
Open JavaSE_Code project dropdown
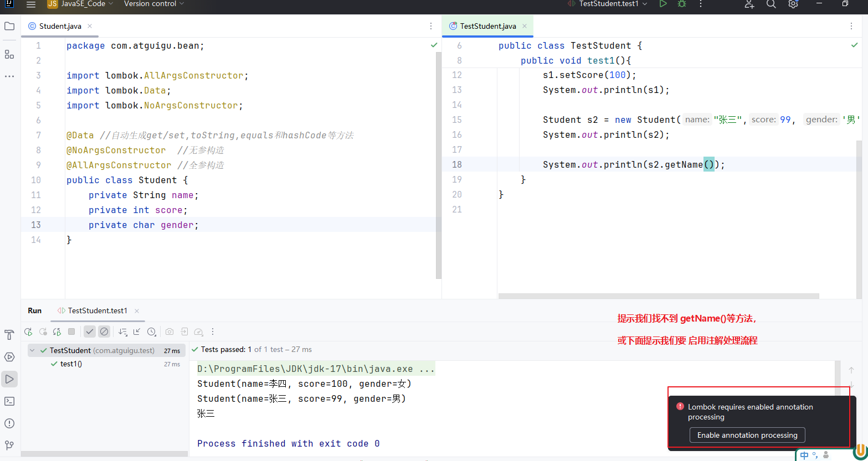pyautogui.click(x=80, y=4)
